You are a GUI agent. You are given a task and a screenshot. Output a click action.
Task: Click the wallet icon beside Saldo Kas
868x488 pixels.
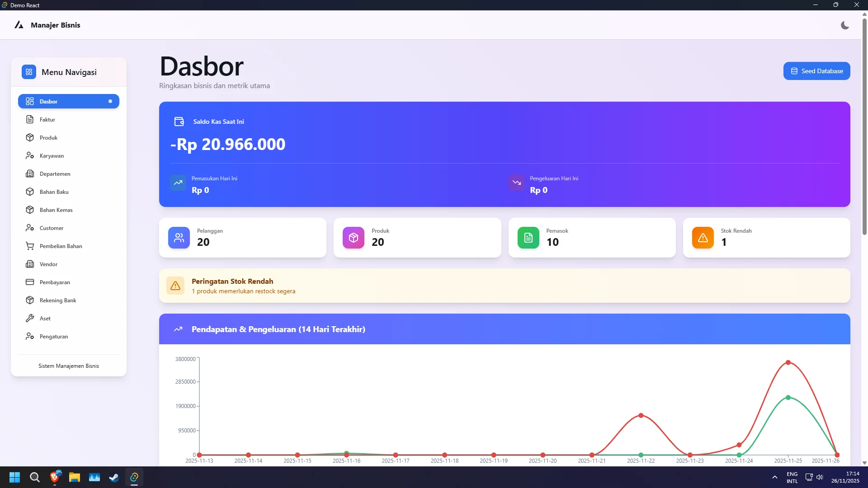[179, 122]
